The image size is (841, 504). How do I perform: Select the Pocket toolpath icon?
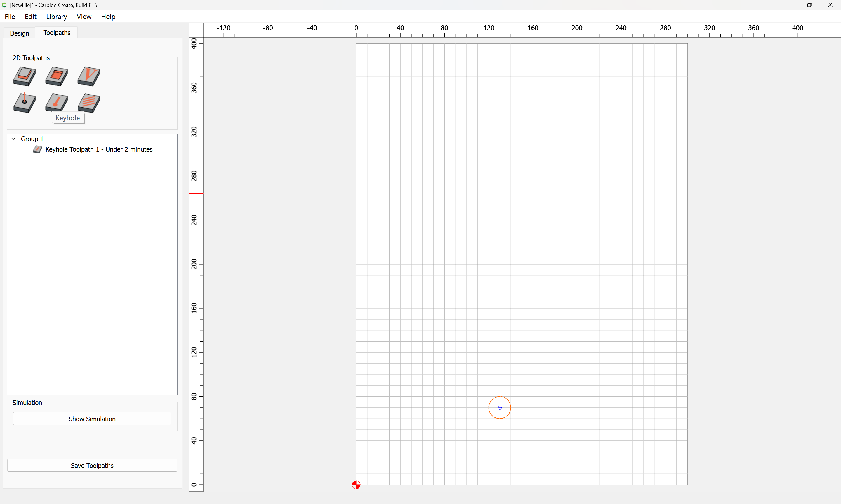click(56, 76)
